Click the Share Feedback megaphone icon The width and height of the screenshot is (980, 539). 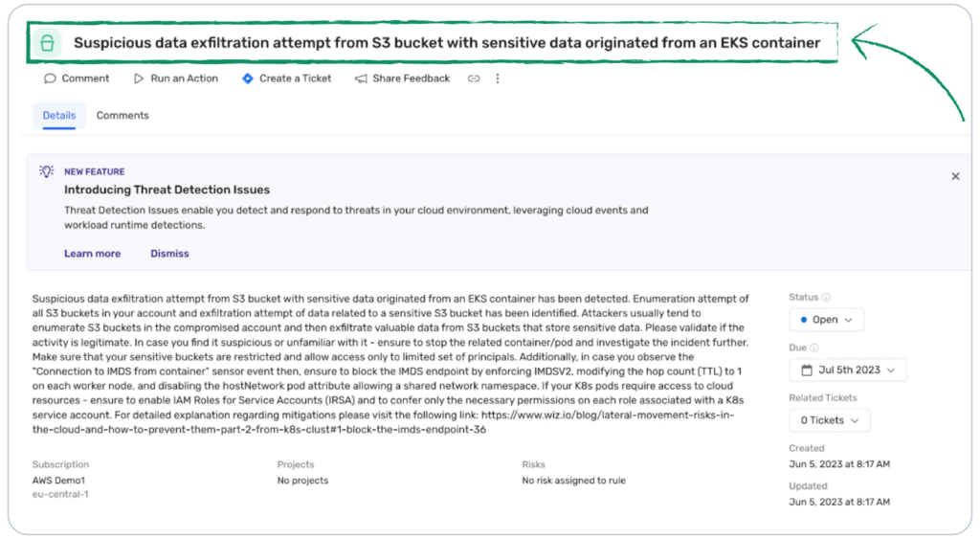[361, 79]
